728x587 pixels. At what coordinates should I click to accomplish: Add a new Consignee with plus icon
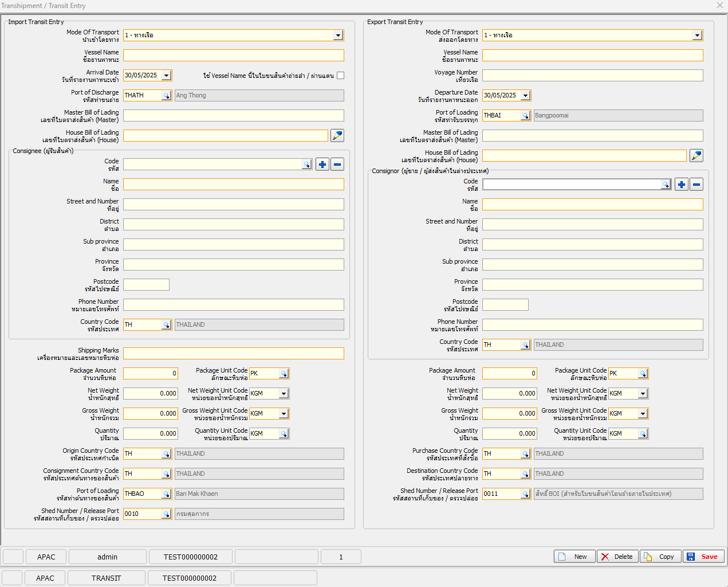(x=322, y=165)
